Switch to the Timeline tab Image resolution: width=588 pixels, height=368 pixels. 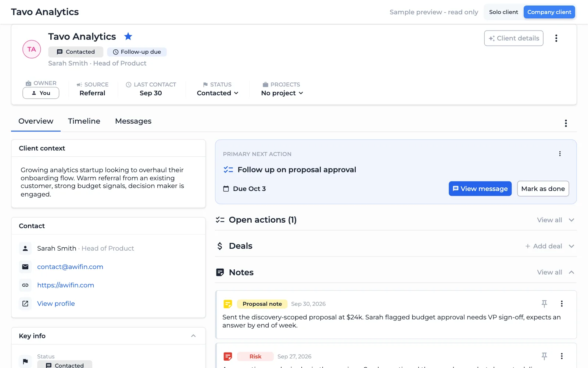[x=84, y=121]
